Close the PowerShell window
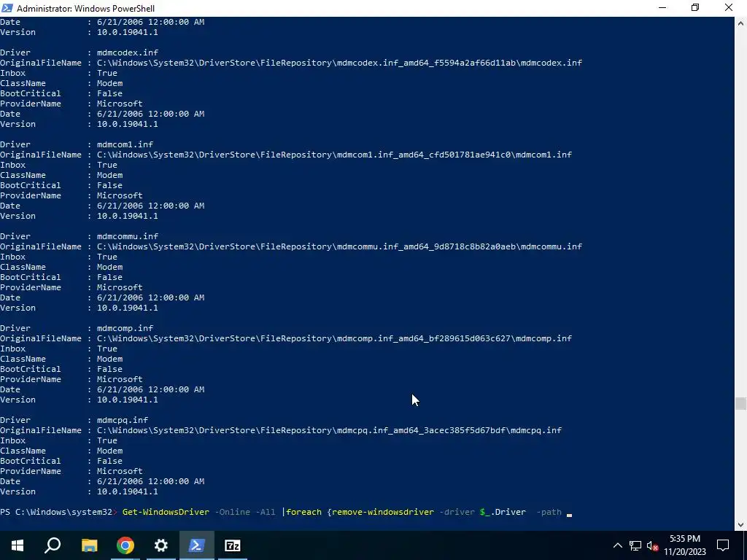The height and width of the screenshot is (560, 747). 729,7
